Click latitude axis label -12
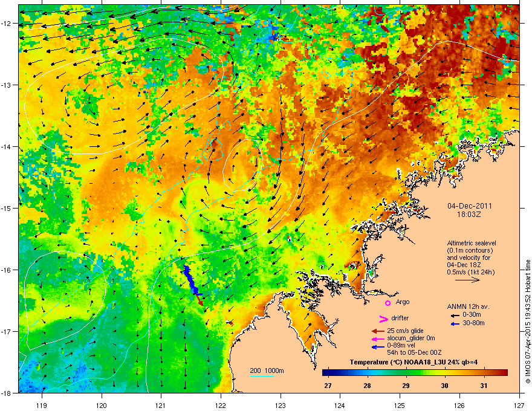The width and height of the screenshot is (532, 411). point(6,24)
